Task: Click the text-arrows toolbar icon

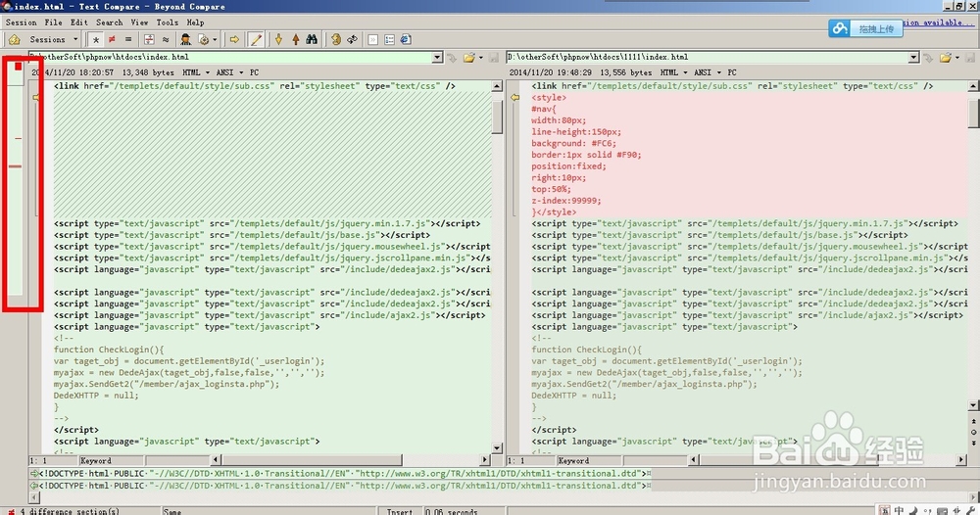Action: click(x=373, y=40)
